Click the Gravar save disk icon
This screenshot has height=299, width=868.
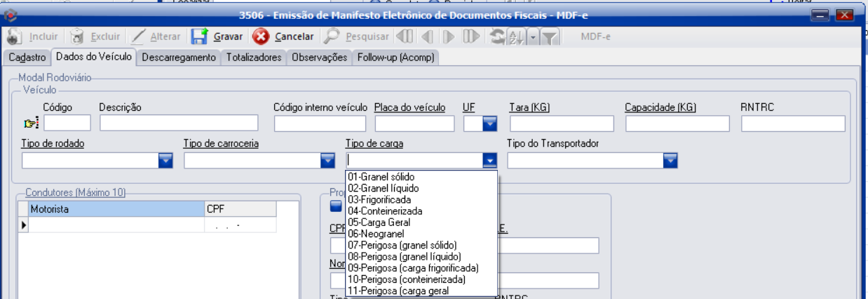[x=200, y=36]
